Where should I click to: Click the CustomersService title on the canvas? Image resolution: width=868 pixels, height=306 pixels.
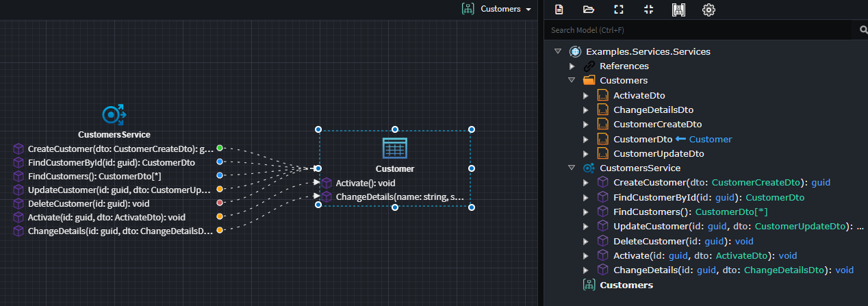pyautogui.click(x=114, y=135)
